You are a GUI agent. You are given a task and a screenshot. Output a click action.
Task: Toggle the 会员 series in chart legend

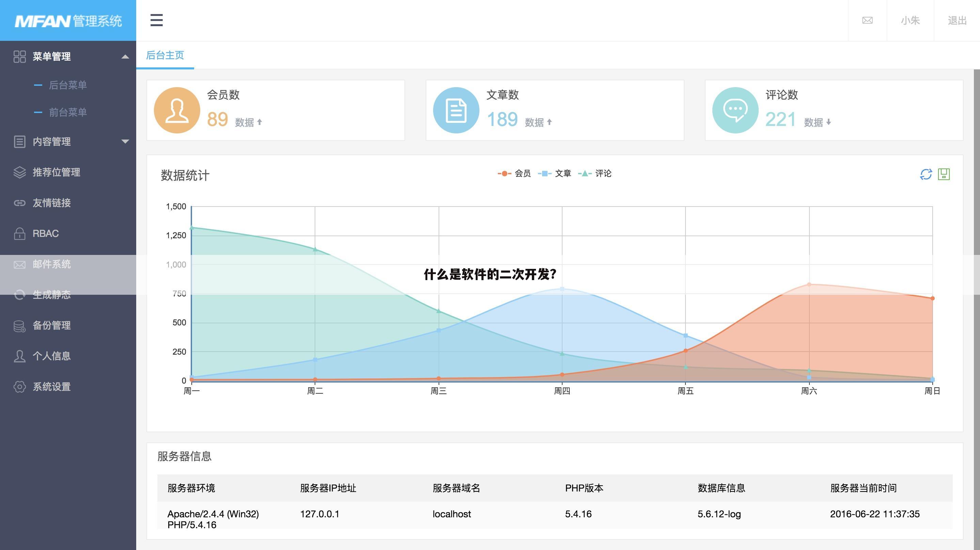tap(515, 174)
